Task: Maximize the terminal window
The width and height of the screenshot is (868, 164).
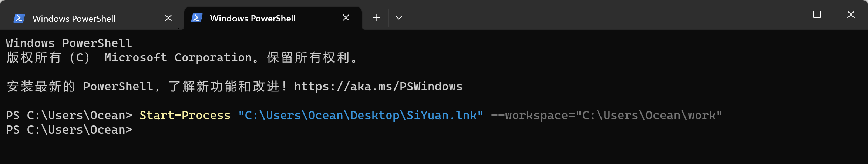Action: pyautogui.click(x=817, y=14)
